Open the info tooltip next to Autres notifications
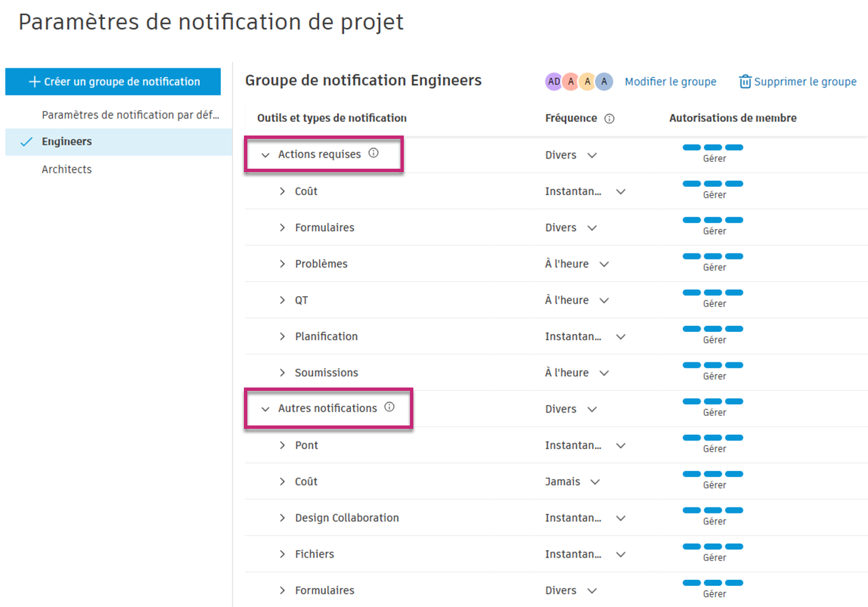868x607 pixels. (x=389, y=407)
